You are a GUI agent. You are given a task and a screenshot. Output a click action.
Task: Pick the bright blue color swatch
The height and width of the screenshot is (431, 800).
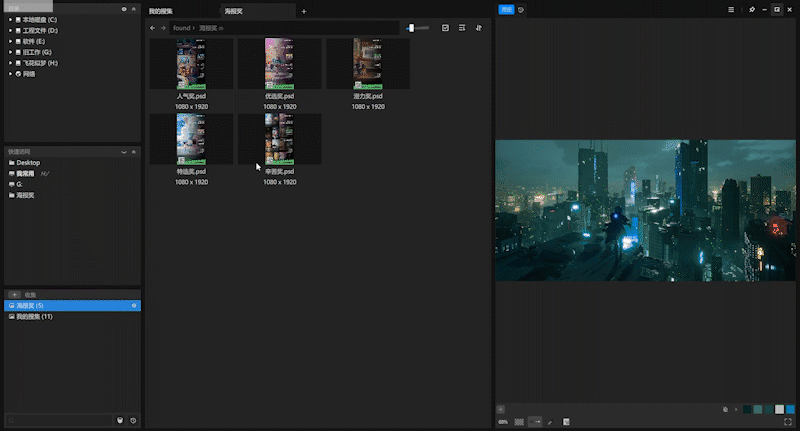pyautogui.click(x=790, y=409)
